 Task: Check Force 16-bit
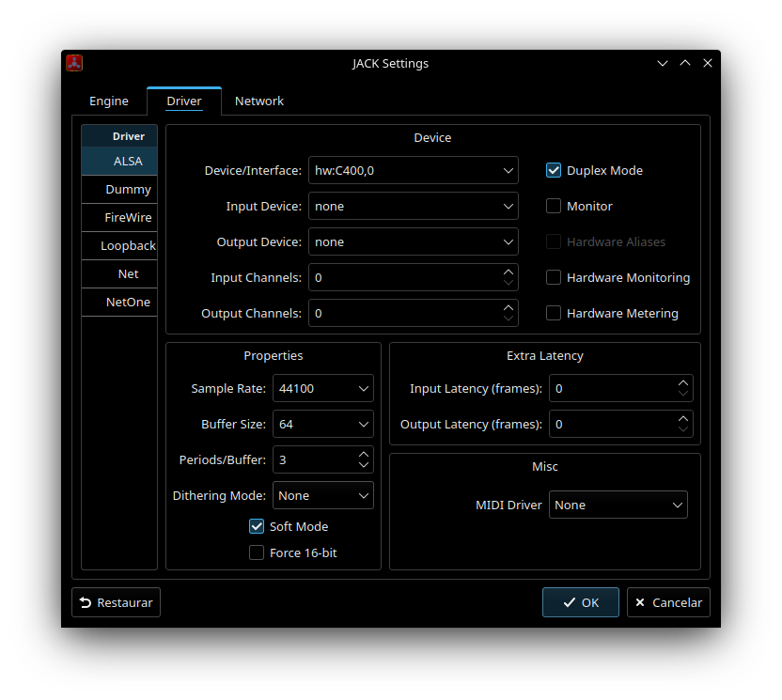point(257,552)
